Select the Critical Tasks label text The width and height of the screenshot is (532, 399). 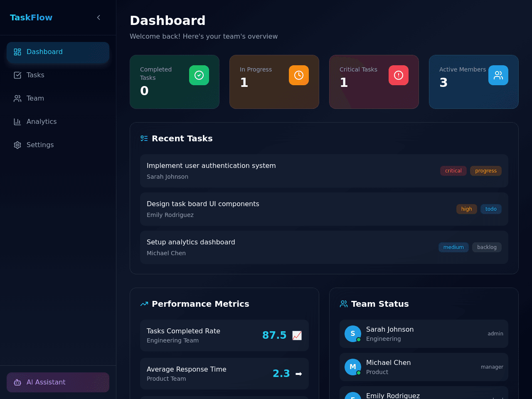(x=358, y=69)
